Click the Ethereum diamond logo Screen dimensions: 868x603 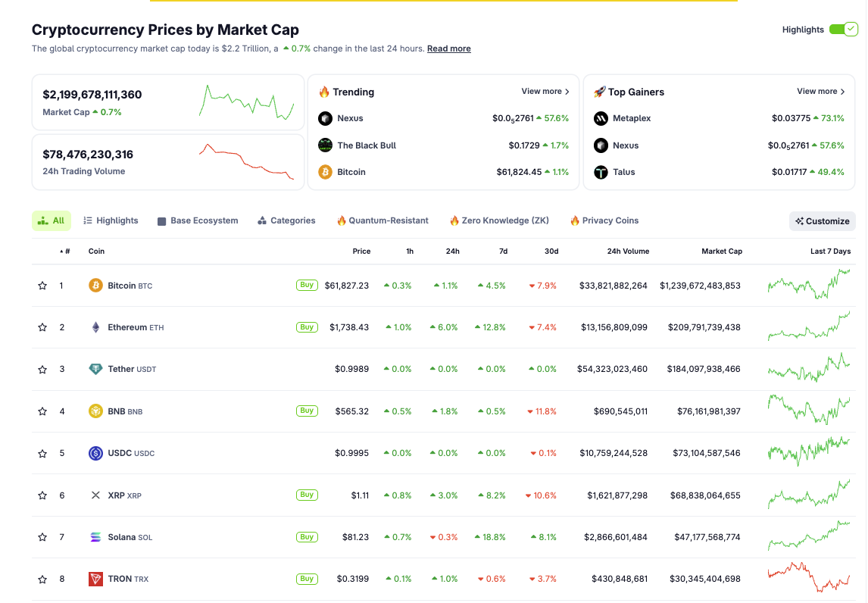pos(95,327)
